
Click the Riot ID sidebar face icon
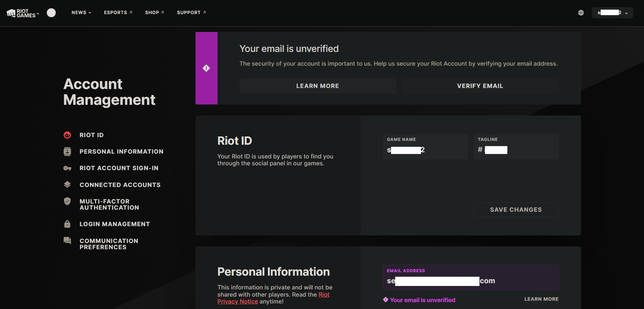point(67,135)
